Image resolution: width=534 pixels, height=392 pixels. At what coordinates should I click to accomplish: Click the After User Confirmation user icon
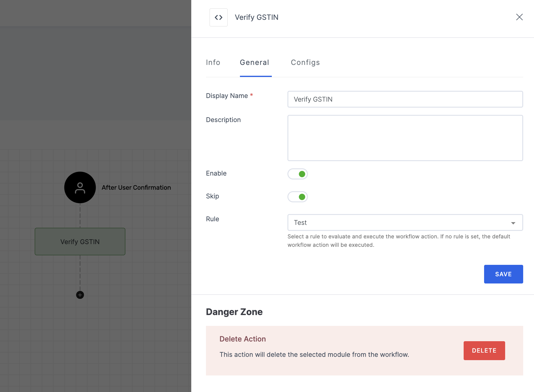pos(80,188)
